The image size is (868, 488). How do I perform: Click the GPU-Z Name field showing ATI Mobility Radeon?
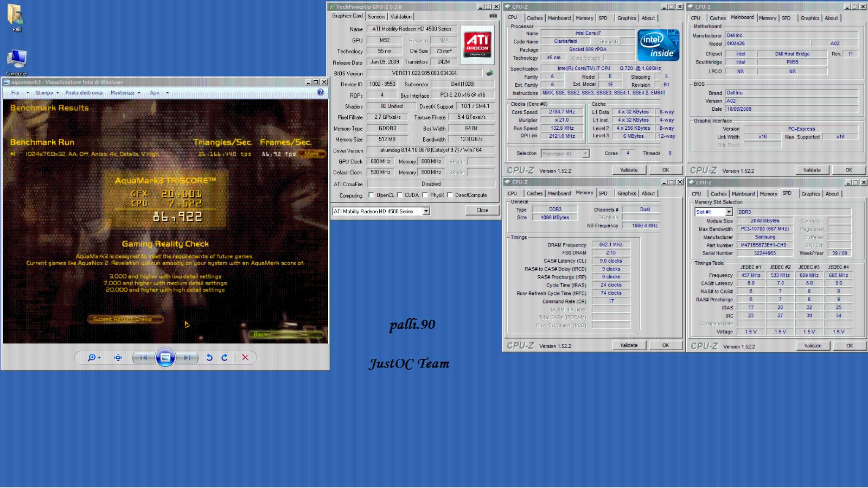pyautogui.click(x=412, y=29)
